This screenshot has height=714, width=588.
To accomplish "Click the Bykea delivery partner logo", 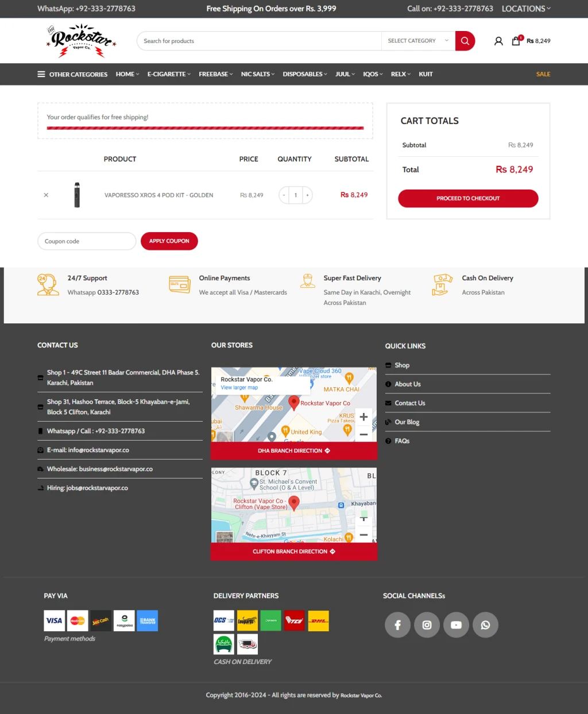I will [224, 644].
